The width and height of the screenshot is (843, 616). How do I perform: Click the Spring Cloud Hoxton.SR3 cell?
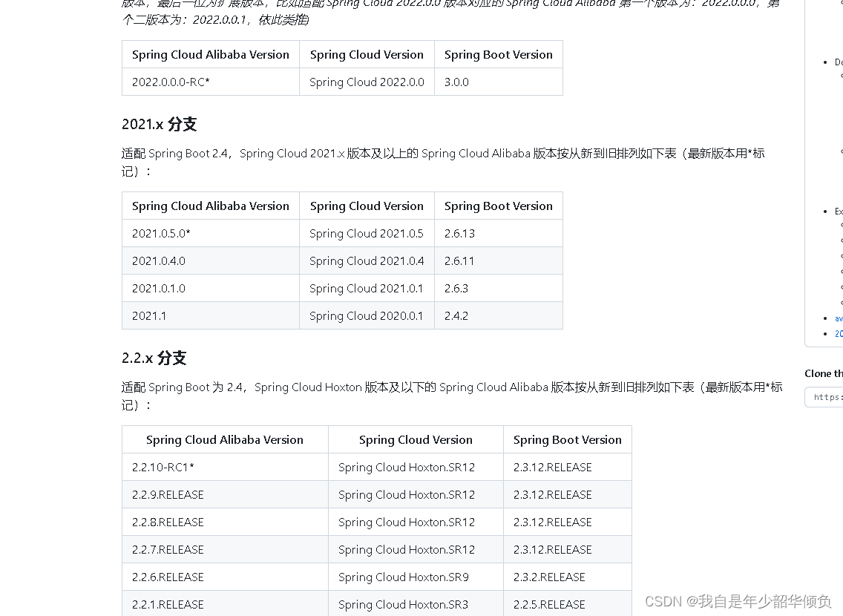coord(416,604)
